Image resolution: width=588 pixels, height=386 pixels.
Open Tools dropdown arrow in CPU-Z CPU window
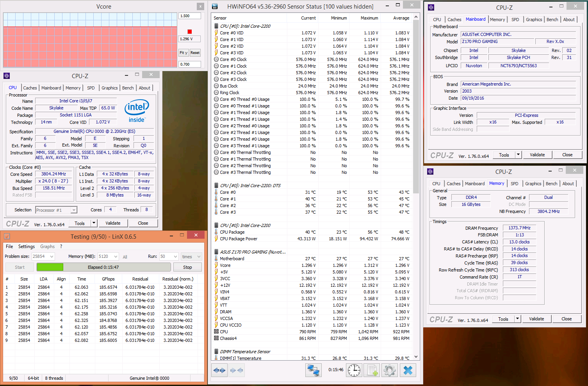(94, 223)
